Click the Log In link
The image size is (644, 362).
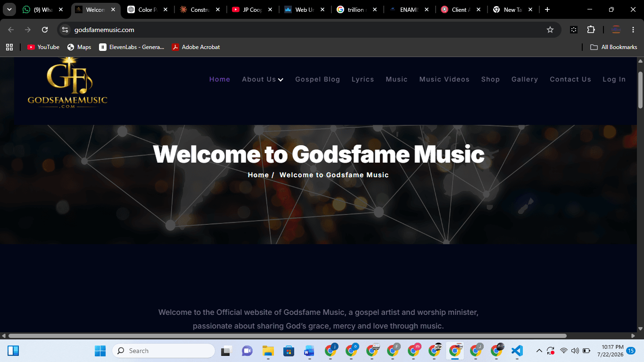click(614, 79)
